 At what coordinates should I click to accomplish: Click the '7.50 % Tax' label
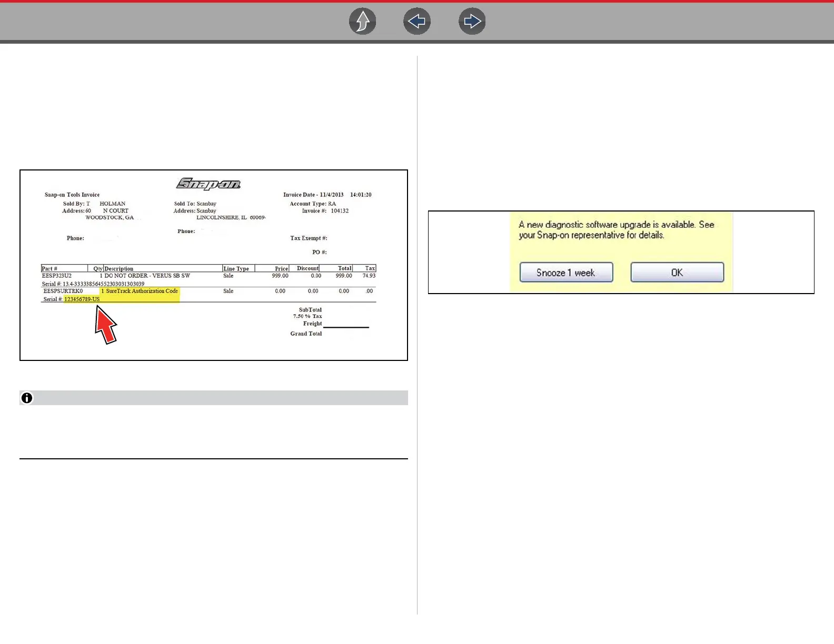click(307, 316)
